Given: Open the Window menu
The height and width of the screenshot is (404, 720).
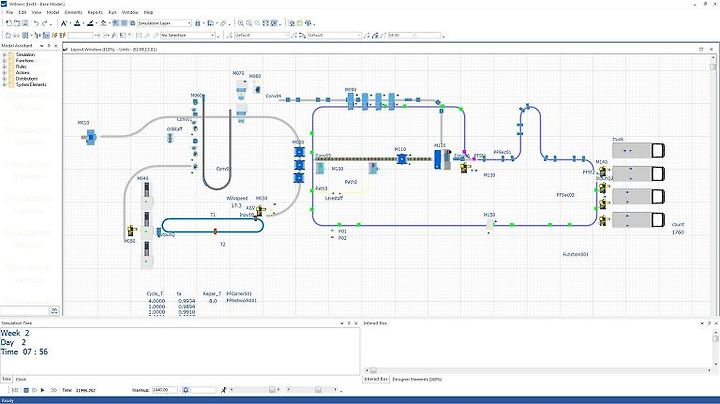Looking at the screenshot, I should point(130,12).
